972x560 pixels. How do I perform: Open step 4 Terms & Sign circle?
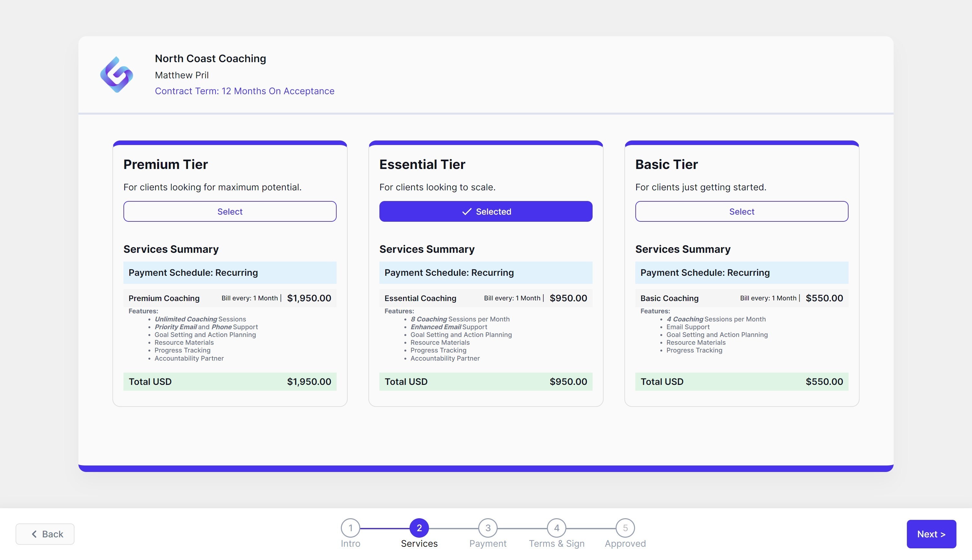click(556, 528)
